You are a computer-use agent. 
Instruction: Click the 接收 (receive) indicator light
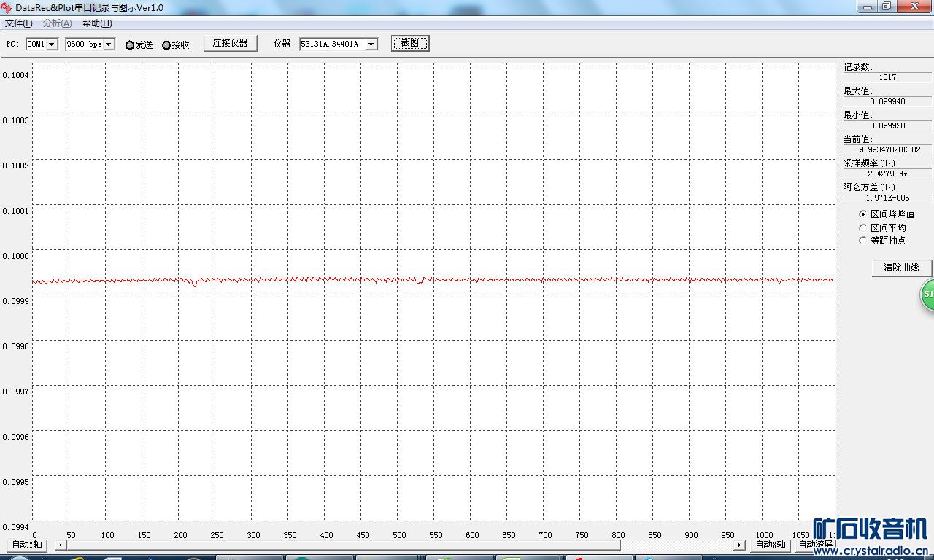coord(166,45)
